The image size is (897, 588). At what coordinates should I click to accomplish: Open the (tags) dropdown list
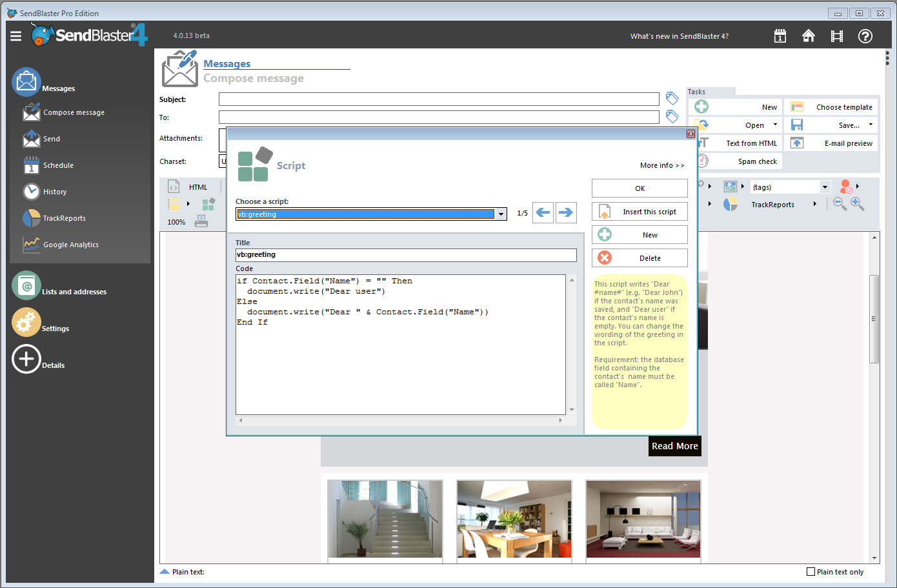click(825, 187)
